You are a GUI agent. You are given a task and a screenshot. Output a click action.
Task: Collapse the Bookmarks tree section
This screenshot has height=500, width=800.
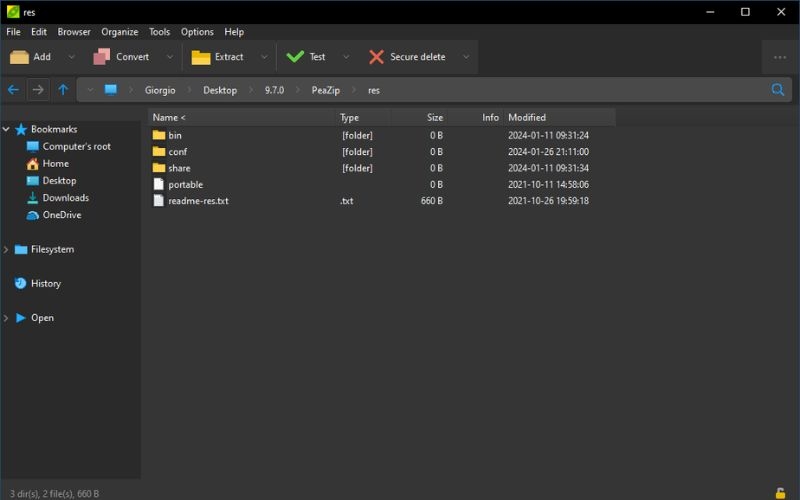(x=6, y=130)
